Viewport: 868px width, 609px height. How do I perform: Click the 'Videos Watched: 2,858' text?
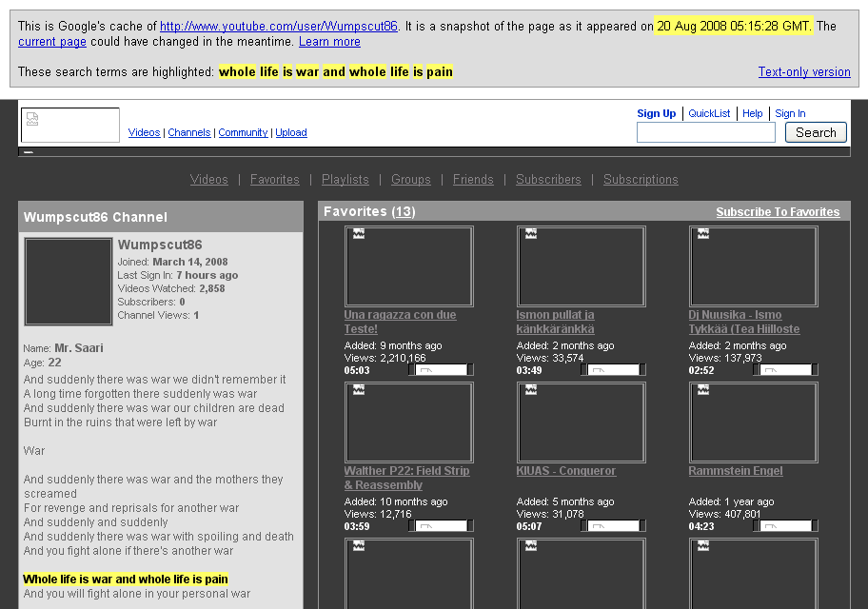(171, 288)
